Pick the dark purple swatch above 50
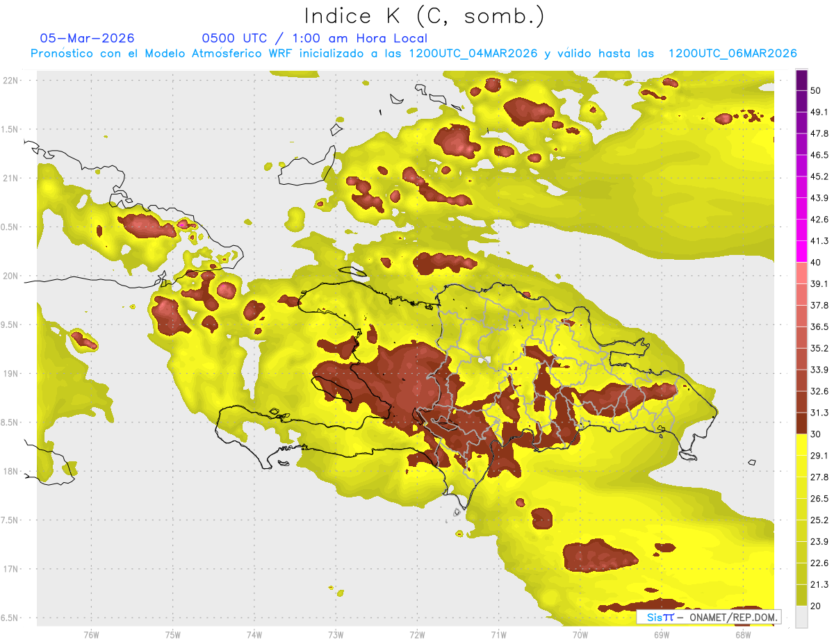 [x=802, y=80]
